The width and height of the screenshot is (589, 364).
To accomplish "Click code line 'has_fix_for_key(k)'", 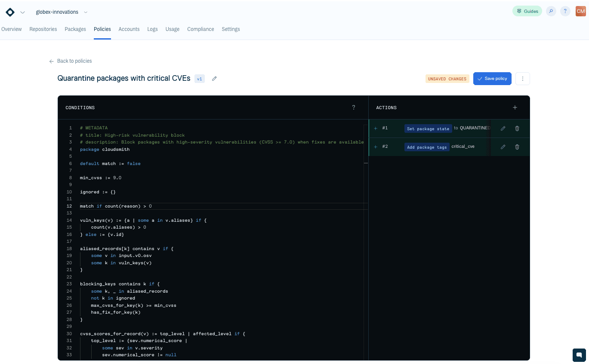I will tap(116, 312).
